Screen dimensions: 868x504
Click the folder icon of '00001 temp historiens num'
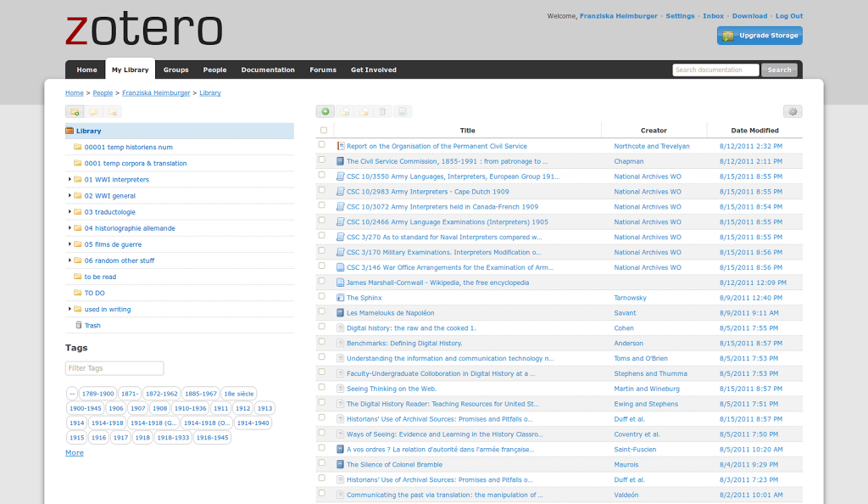(77, 147)
